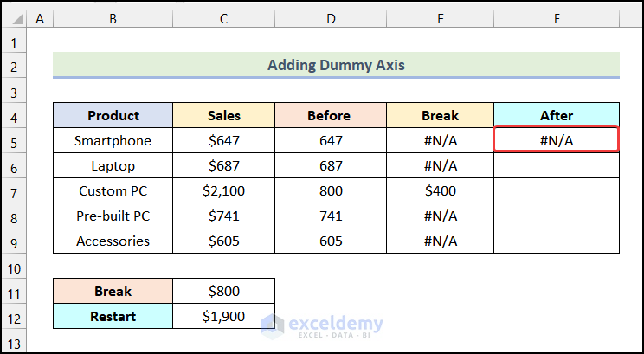Select the empty After cell for Laptop

[556, 165]
